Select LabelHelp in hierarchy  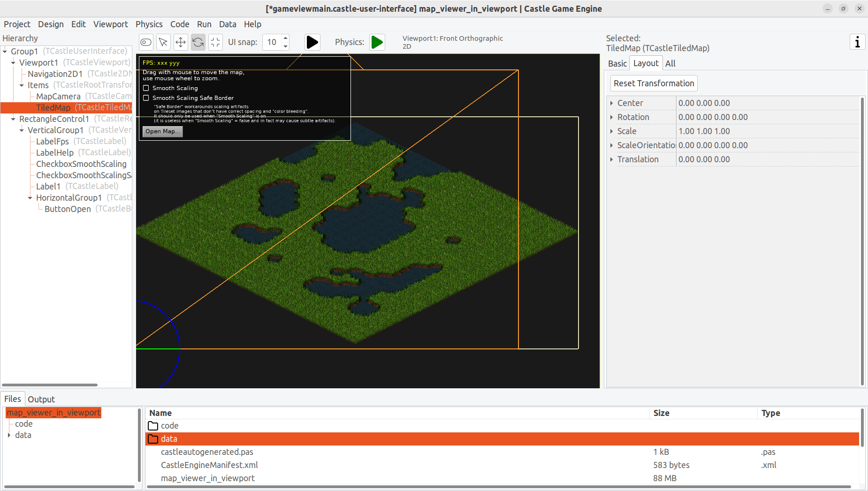tap(55, 153)
